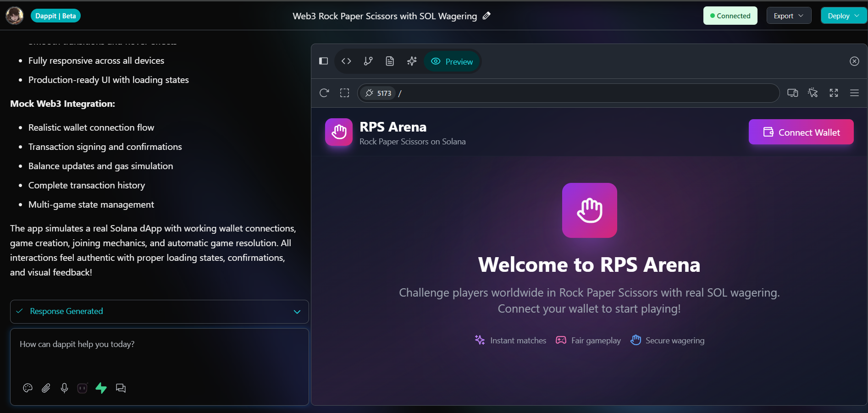Viewport: 868px width, 413px height.
Task: Click the 'Fair gameplay' label
Action: tap(596, 340)
